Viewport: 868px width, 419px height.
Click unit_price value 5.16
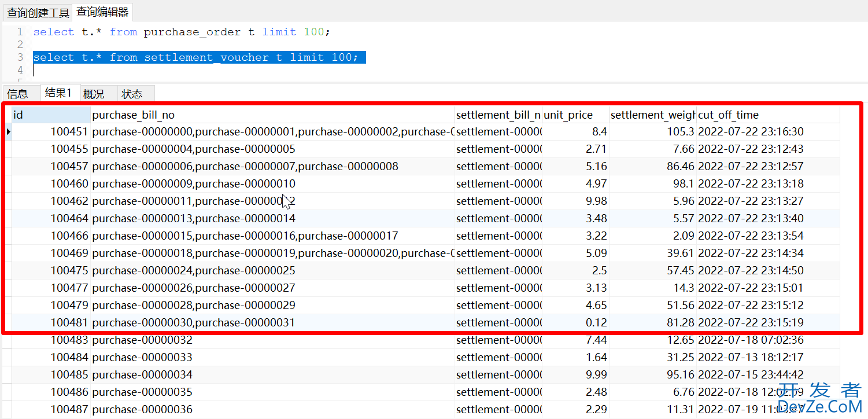tap(575, 166)
